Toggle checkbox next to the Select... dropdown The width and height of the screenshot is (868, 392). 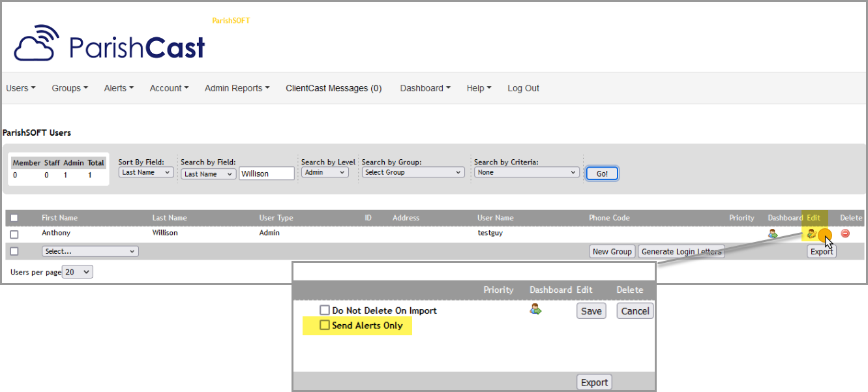pos(14,251)
